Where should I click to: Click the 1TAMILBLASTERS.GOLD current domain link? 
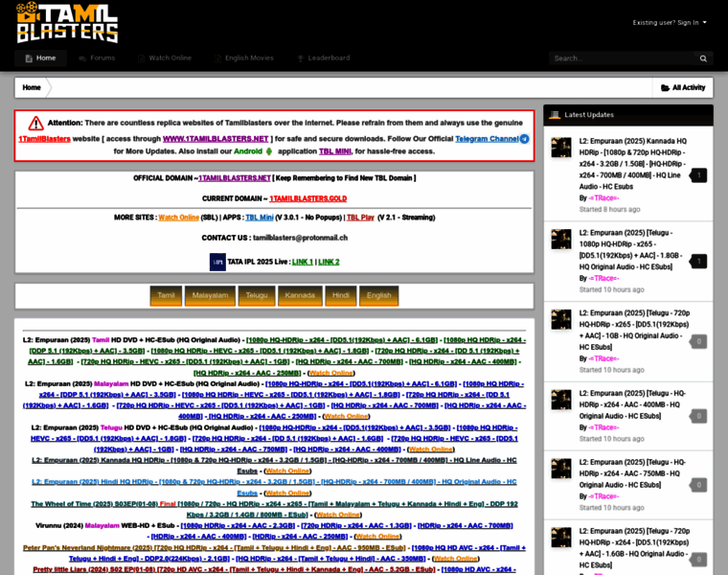[307, 198]
